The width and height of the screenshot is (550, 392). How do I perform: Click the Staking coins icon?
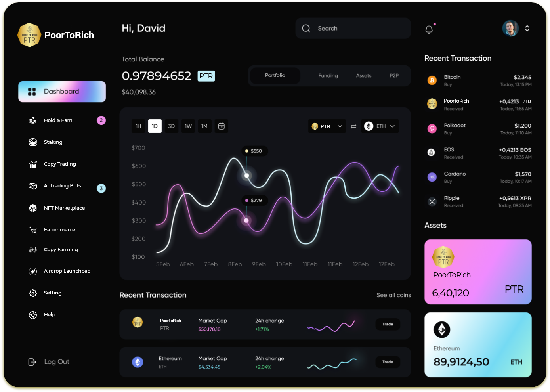pos(33,142)
